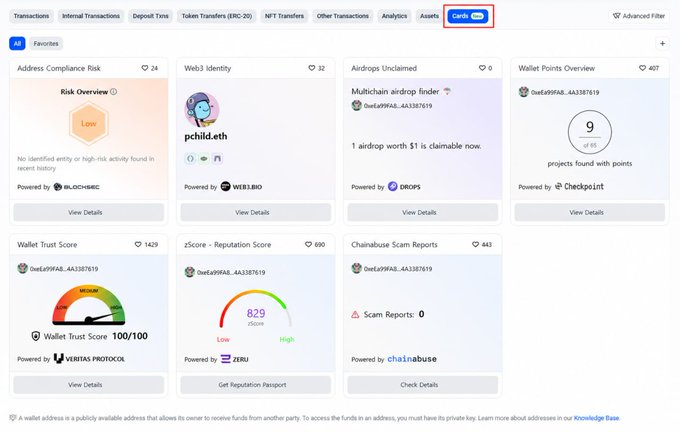The width and height of the screenshot is (680, 432).
Task: Click heart icon on Wallet Points Overview
Action: [x=642, y=68]
